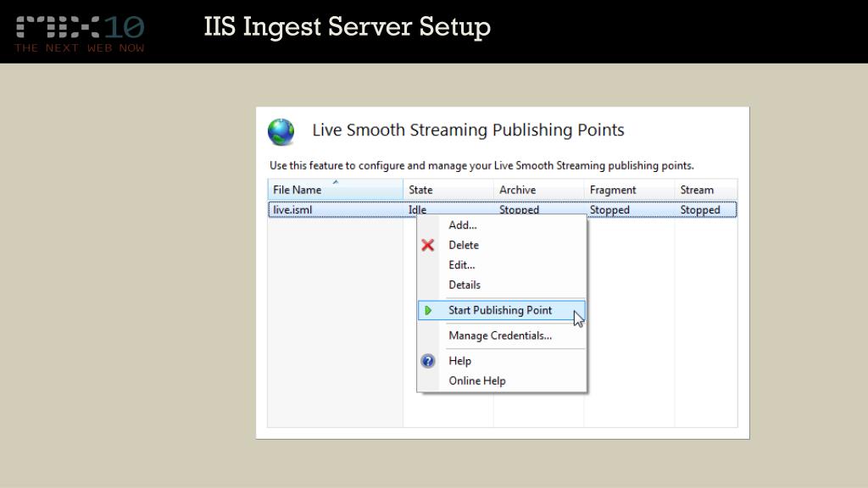The width and height of the screenshot is (868, 488).
Task: Select Details in the context menu
Action: [502, 285]
